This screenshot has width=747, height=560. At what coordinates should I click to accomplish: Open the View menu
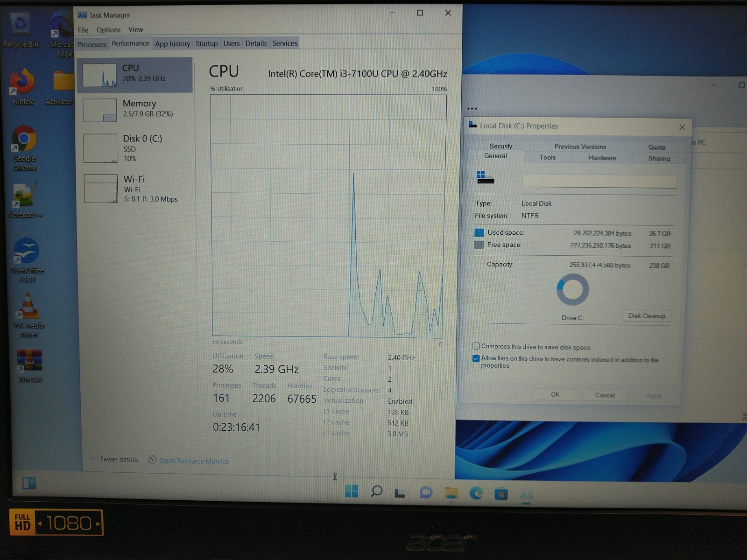[135, 29]
